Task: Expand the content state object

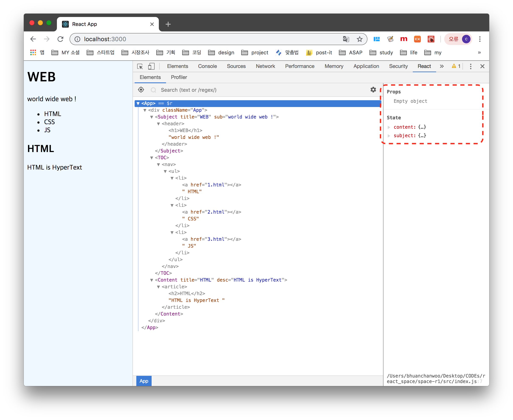Action: [389, 127]
